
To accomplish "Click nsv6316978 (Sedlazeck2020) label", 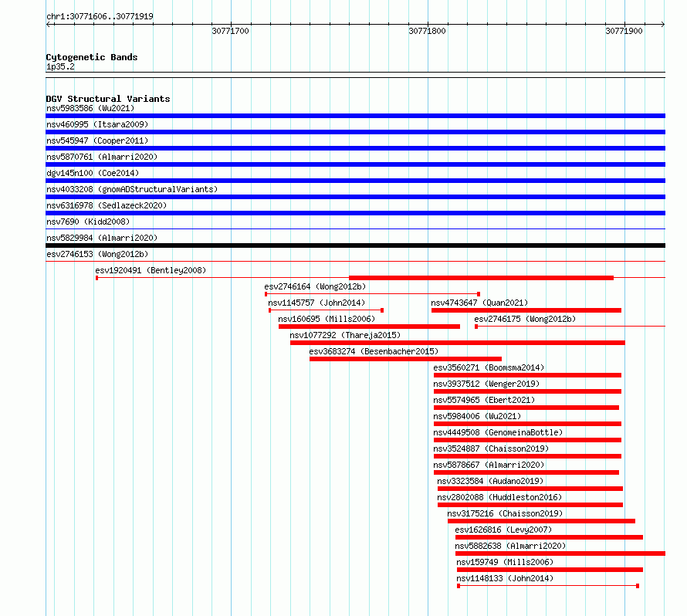I will 107,205.
